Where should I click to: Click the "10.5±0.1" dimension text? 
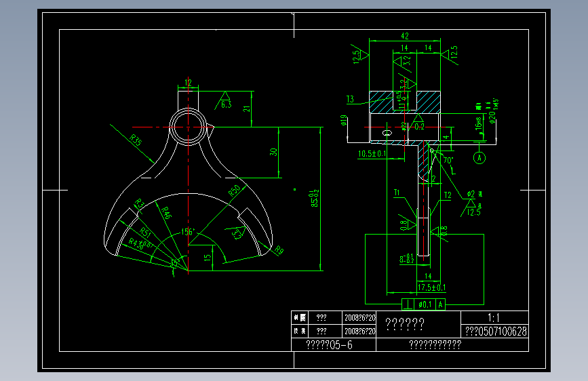tap(372, 154)
